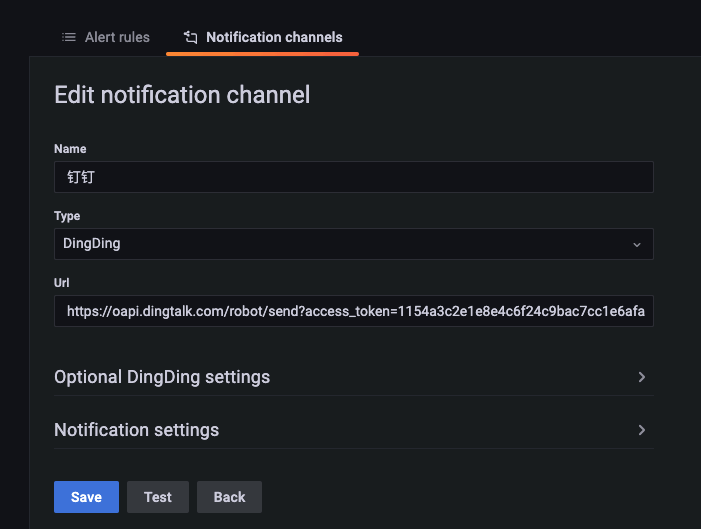
Task: Click the Url field label
Action: click(62, 283)
